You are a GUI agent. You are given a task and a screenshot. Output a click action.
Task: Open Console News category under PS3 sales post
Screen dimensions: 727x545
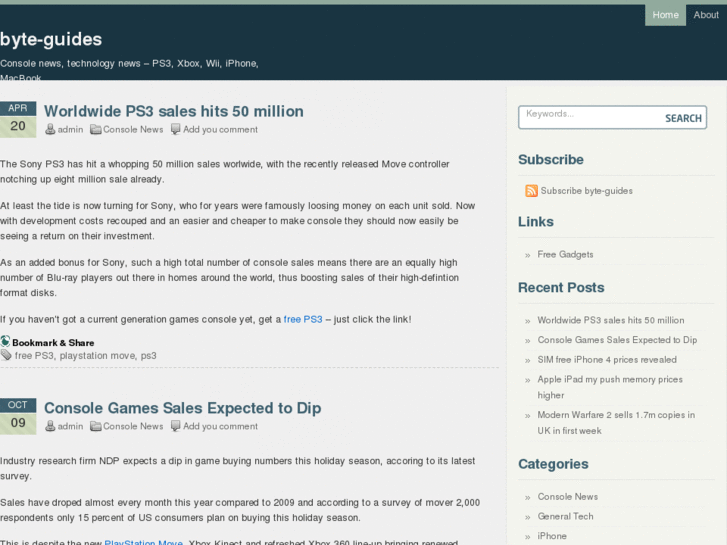[x=133, y=129]
